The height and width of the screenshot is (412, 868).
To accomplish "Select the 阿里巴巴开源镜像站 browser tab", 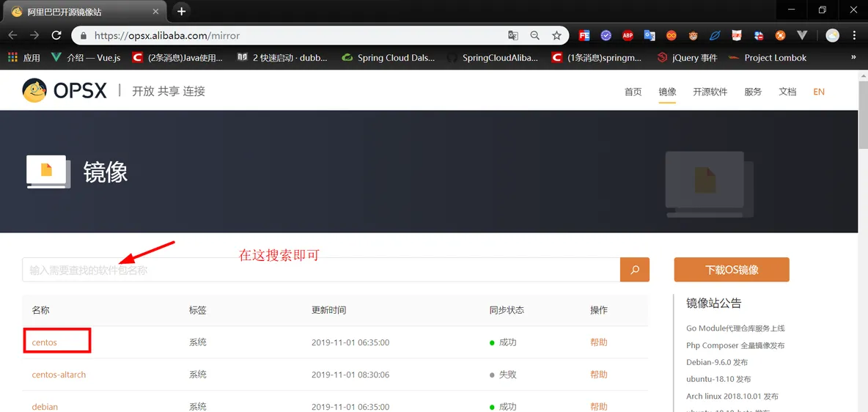I will click(83, 11).
